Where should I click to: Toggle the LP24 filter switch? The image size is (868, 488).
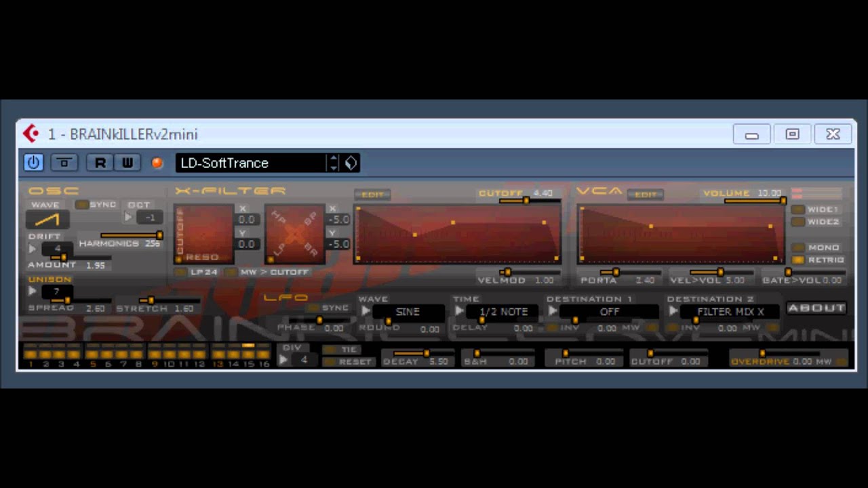pyautogui.click(x=180, y=272)
